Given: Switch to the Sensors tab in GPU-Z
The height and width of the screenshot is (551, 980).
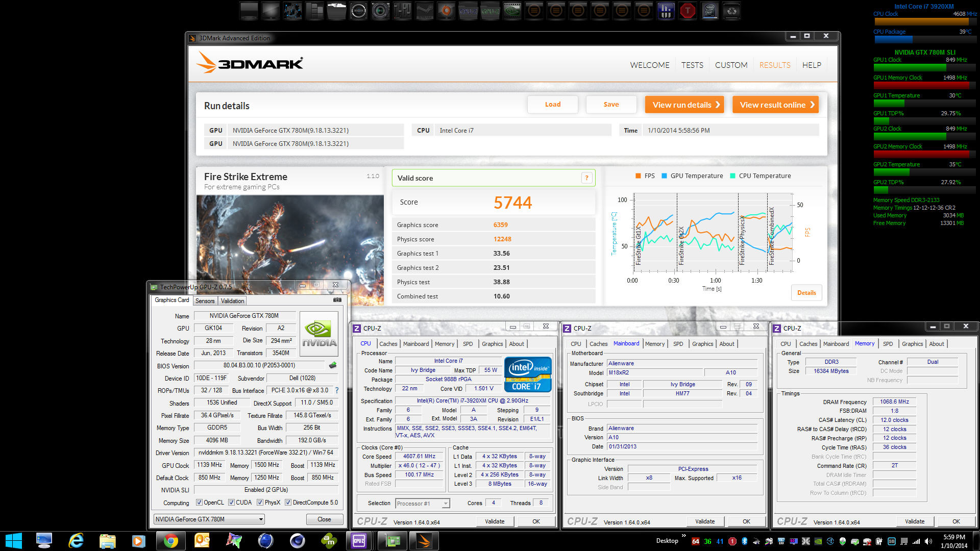Looking at the screenshot, I should [205, 301].
